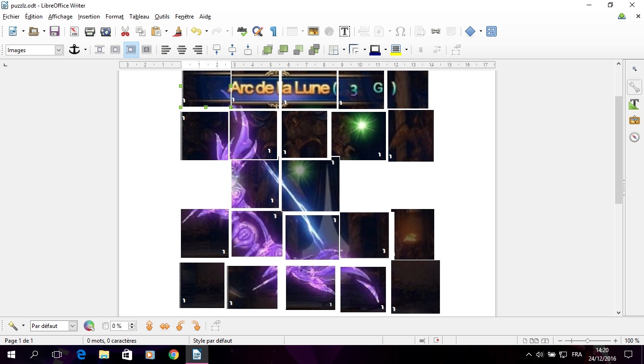Toggle the Optimal page wrap option
644x364 pixels.
pyautogui.click(x=131, y=50)
